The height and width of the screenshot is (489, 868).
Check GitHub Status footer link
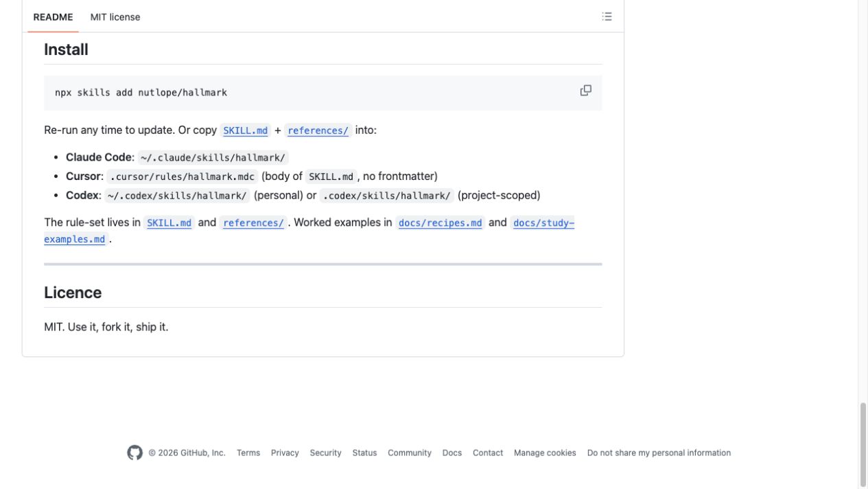[x=364, y=453]
